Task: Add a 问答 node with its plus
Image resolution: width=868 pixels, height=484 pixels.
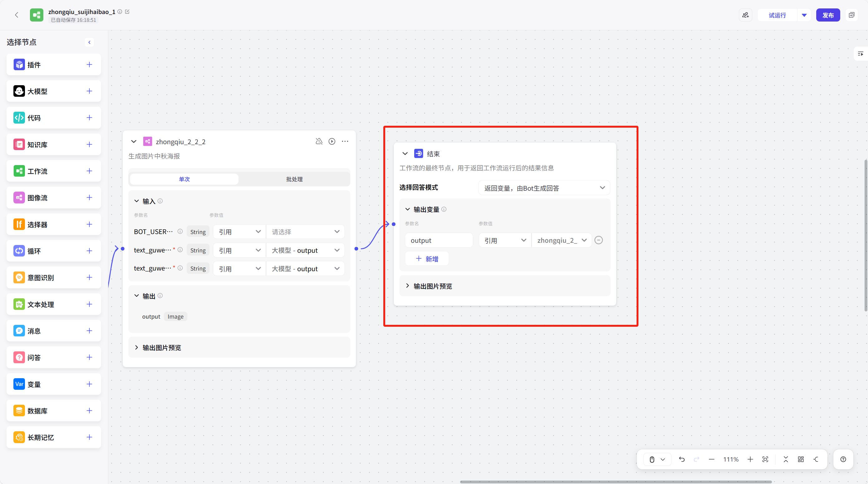Action: click(x=89, y=357)
